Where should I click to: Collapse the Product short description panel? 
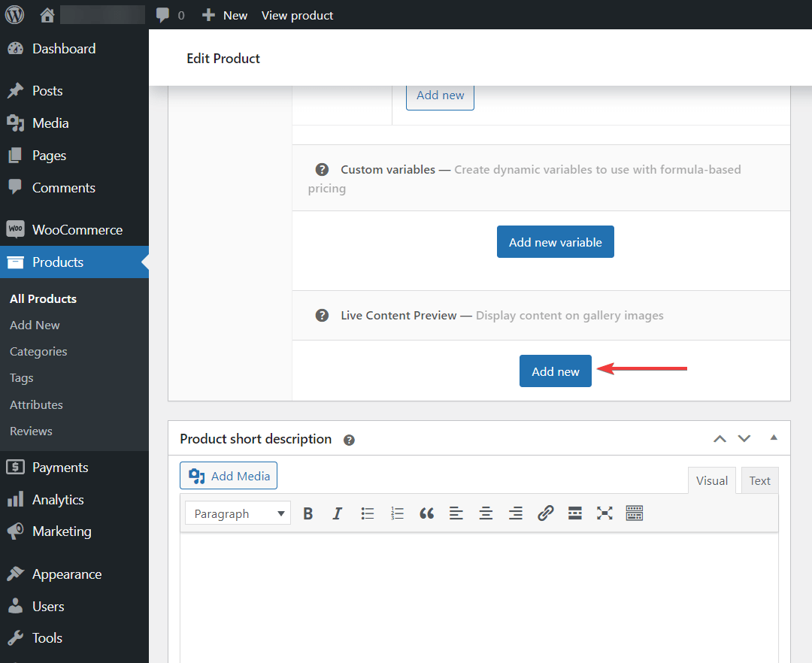tap(774, 437)
